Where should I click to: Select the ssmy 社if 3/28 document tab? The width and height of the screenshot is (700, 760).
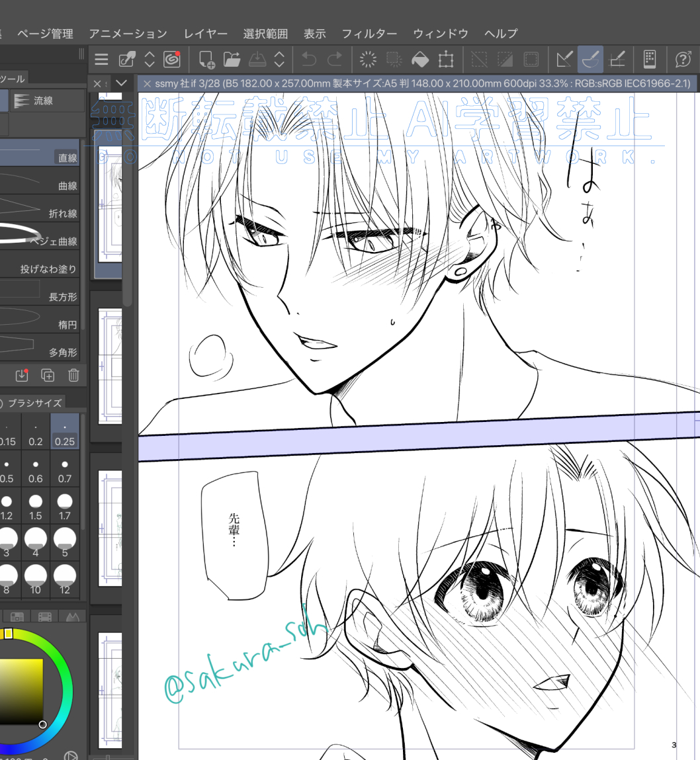click(x=417, y=83)
